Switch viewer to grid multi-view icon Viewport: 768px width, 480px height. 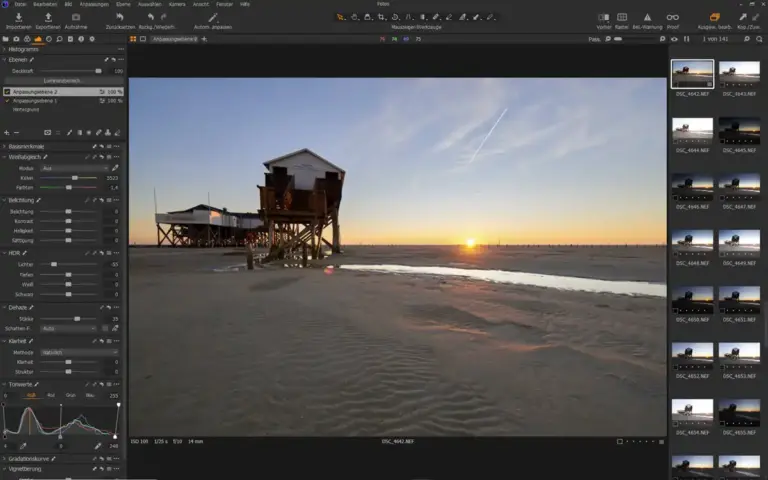pyautogui.click(x=133, y=39)
